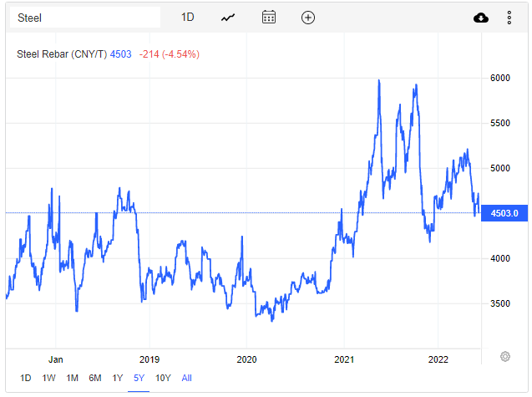Select the 1W time range
532x397 pixels.
49,378
